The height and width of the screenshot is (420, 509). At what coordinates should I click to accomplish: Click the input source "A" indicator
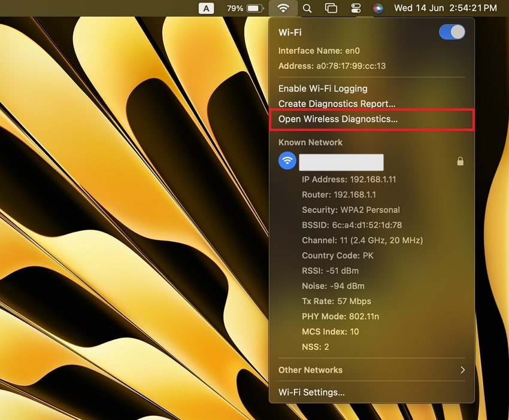(x=206, y=8)
